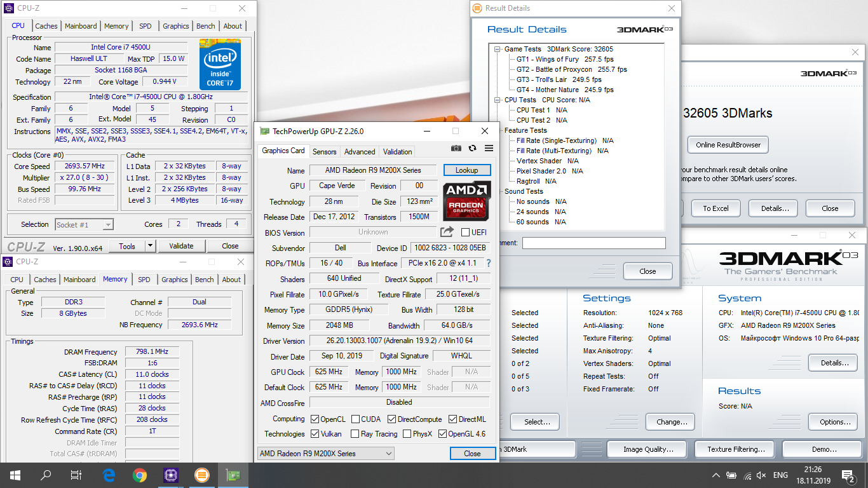Show hidden tray icons chevron
Viewport: 868px width, 488px height.
tap(717, 475)
